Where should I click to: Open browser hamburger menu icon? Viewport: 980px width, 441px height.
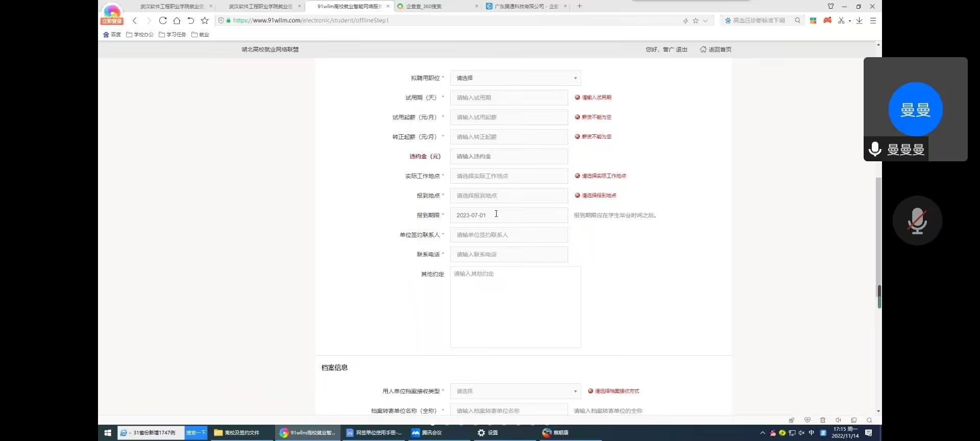pos(873,20)
